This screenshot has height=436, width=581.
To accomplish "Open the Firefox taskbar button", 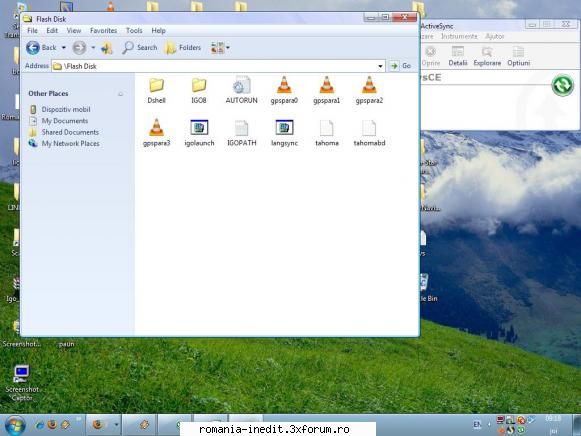I will (x=103, y=425).
